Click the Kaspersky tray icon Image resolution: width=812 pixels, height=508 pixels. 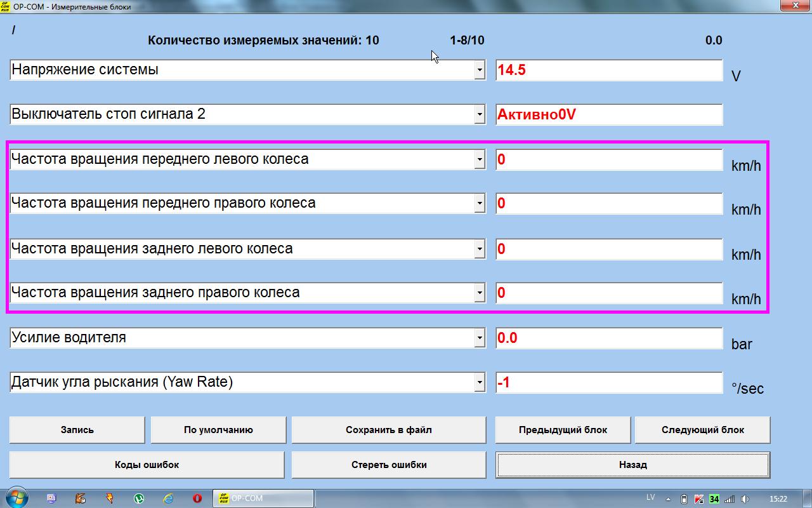[x=699, y=498]
